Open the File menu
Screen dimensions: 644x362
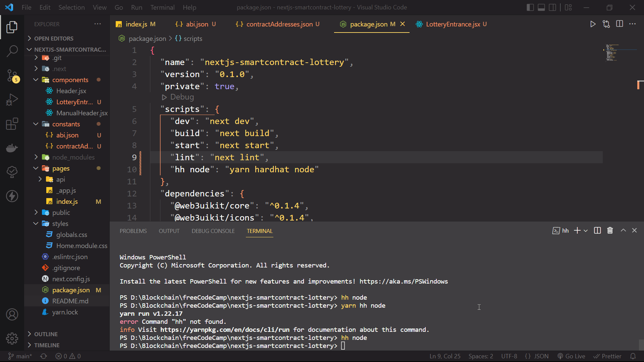(26, 7)
